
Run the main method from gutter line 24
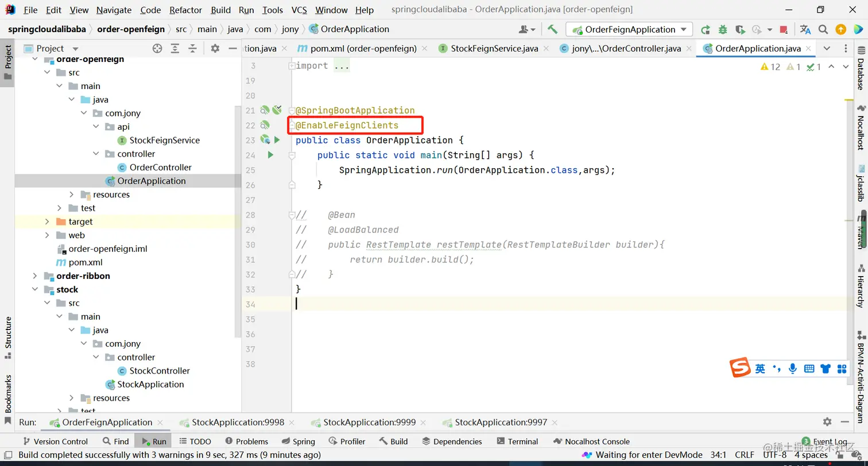(x=270, y=155)
